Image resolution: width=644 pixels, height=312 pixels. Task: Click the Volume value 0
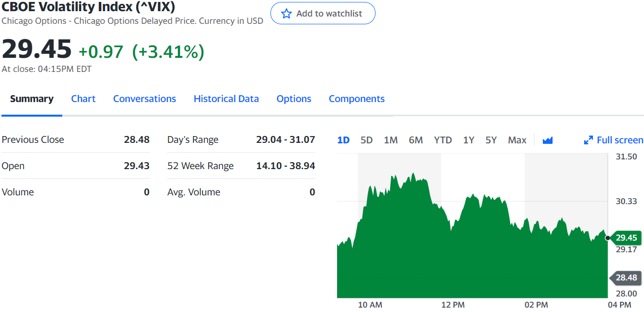tap(146, 192)
